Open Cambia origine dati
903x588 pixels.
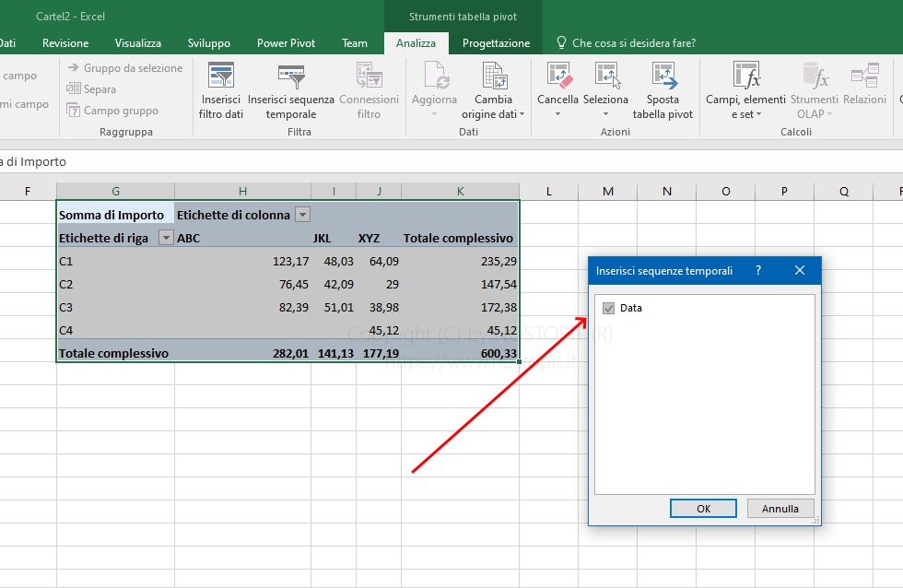pyautogui.click(x=494, y=91)
